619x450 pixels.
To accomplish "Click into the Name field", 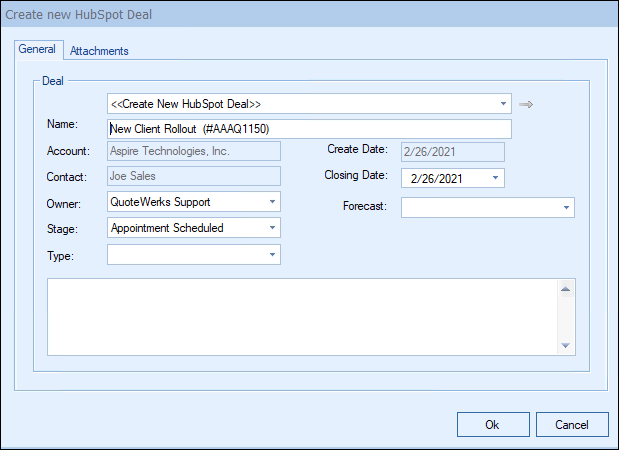I will tap(309, 129).
